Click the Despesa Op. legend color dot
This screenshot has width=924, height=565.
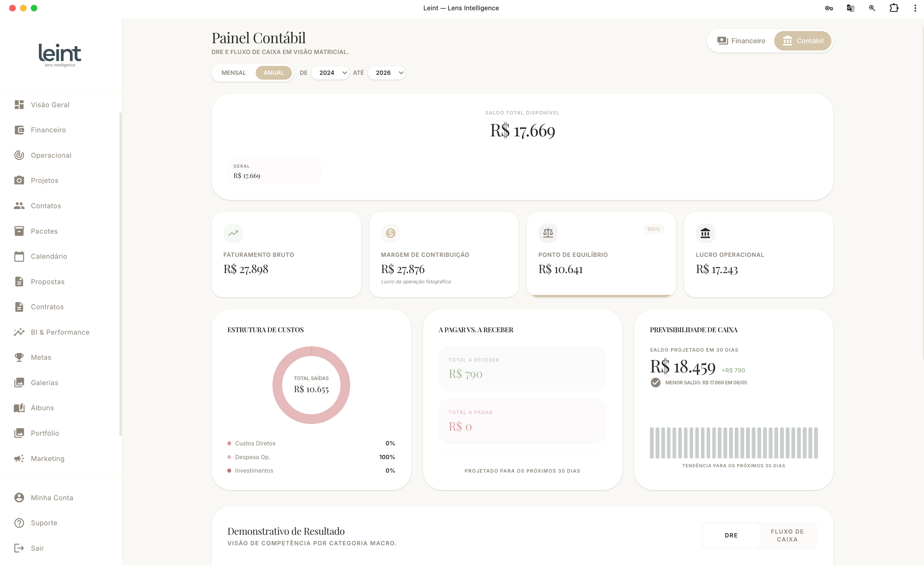(229, 457)
